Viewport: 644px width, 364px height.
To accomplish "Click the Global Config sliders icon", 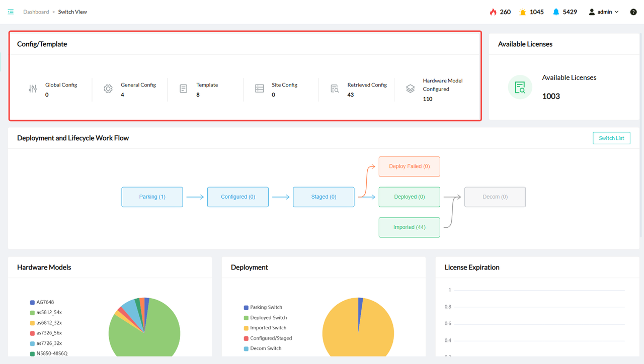I will point(33,89).
